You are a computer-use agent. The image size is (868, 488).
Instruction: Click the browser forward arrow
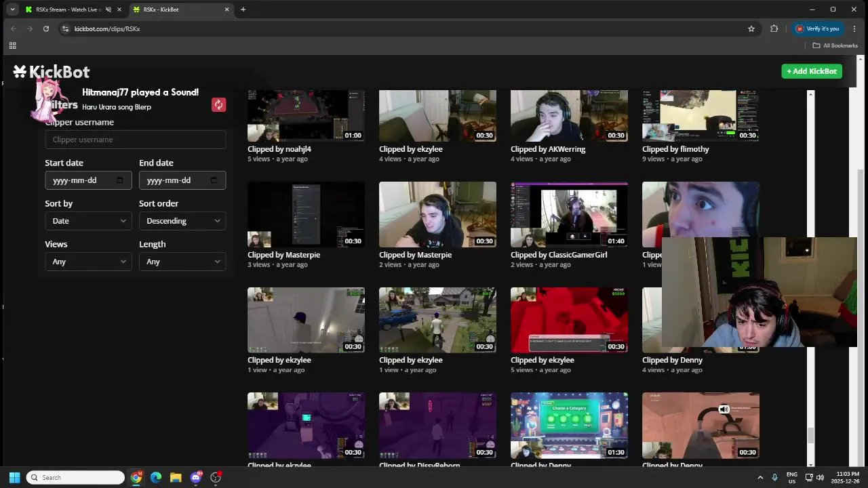[29, 28]
